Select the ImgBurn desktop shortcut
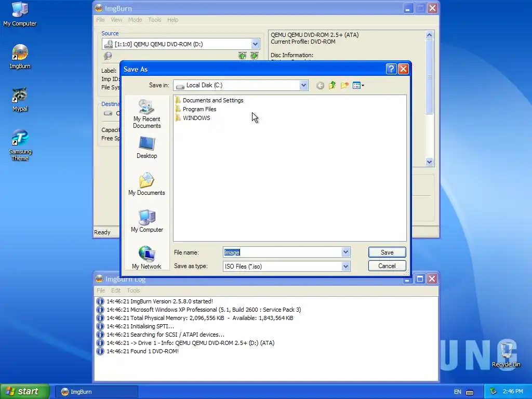 20,57
